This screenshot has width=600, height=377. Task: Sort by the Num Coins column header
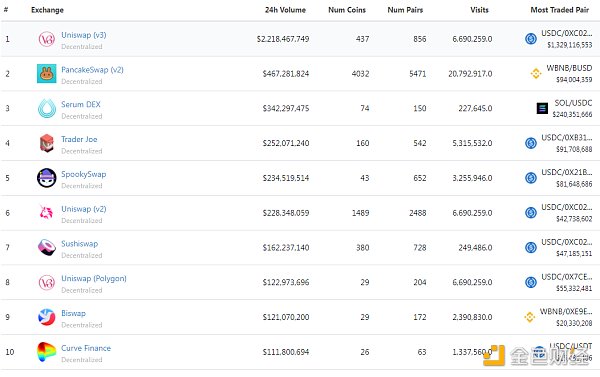tap(347, 10)
